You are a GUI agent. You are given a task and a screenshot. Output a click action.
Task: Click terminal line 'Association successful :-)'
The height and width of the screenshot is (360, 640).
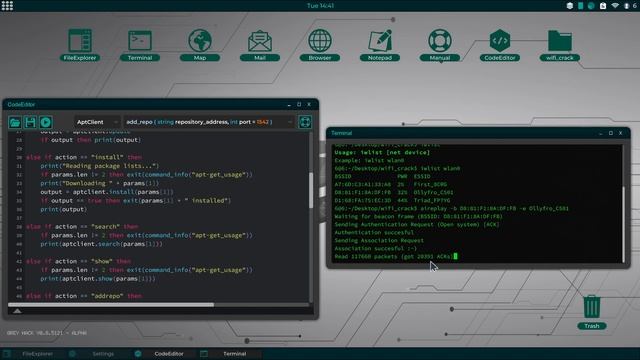point(376,248)
